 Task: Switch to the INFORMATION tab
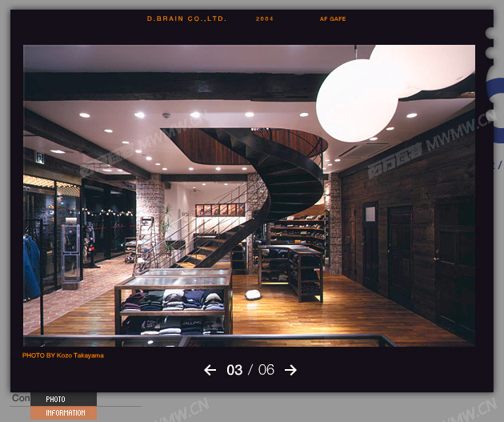coord(64,412)
